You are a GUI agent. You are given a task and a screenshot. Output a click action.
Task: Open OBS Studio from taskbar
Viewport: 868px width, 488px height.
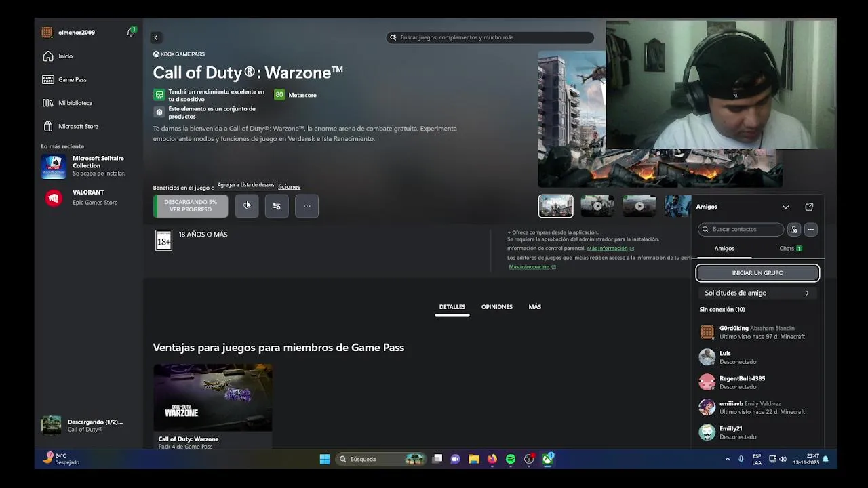click(529, 459)
